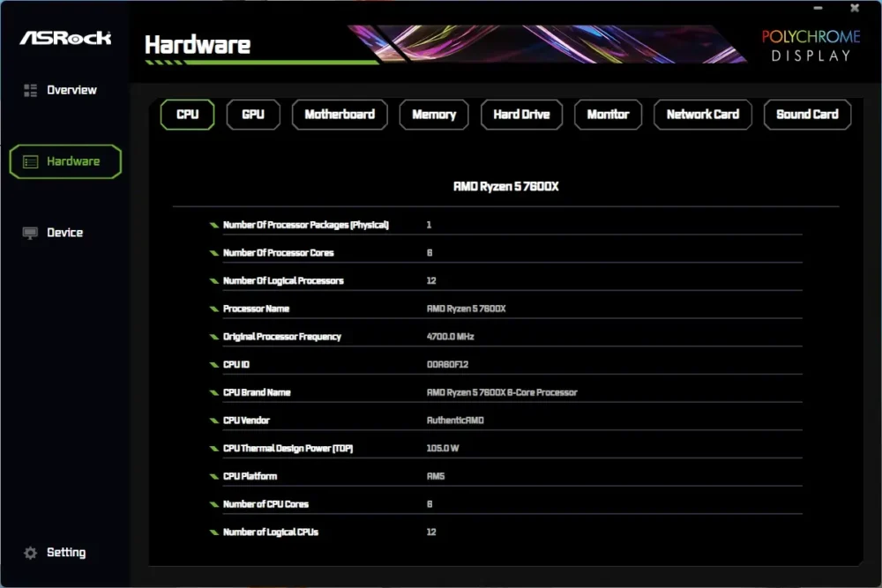Close the Polychrome Display window
Image resolution: width=882 pixels, height=588 pixels.
point(855,8)
